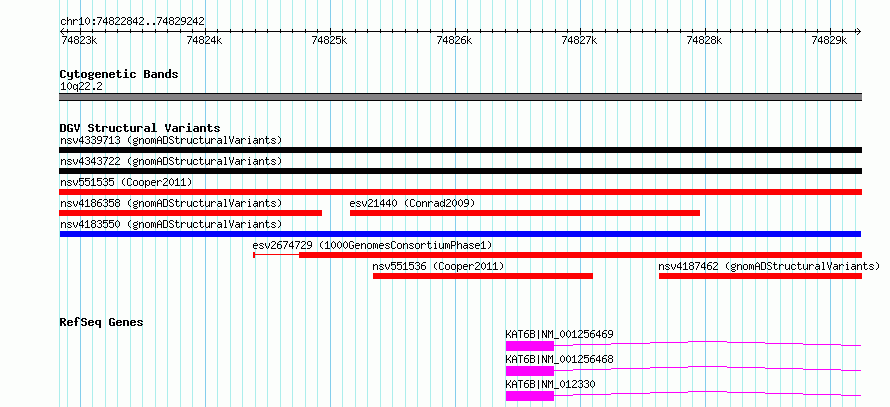Click the thin red esv2674729 start segment

click(x=276, y=255)
